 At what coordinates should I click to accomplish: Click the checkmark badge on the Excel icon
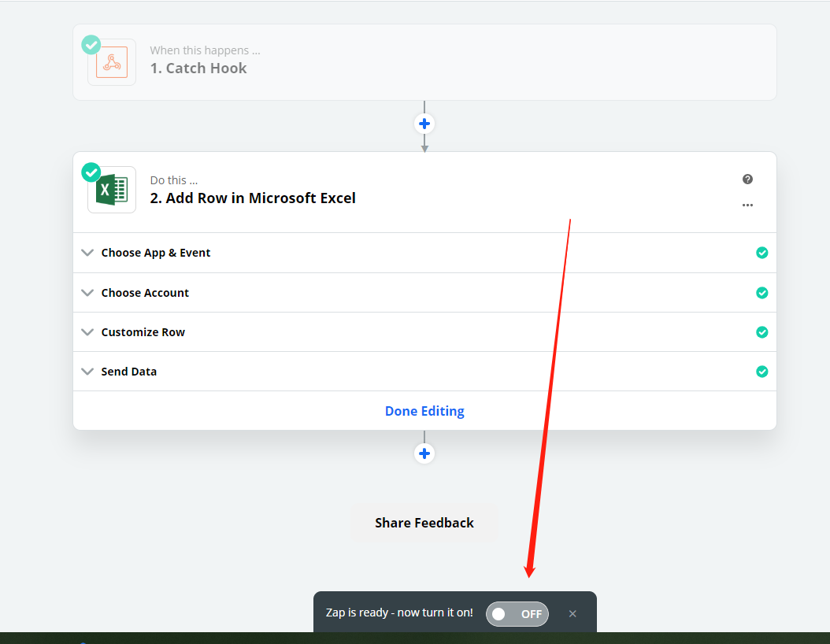click(x=91, y=172)
